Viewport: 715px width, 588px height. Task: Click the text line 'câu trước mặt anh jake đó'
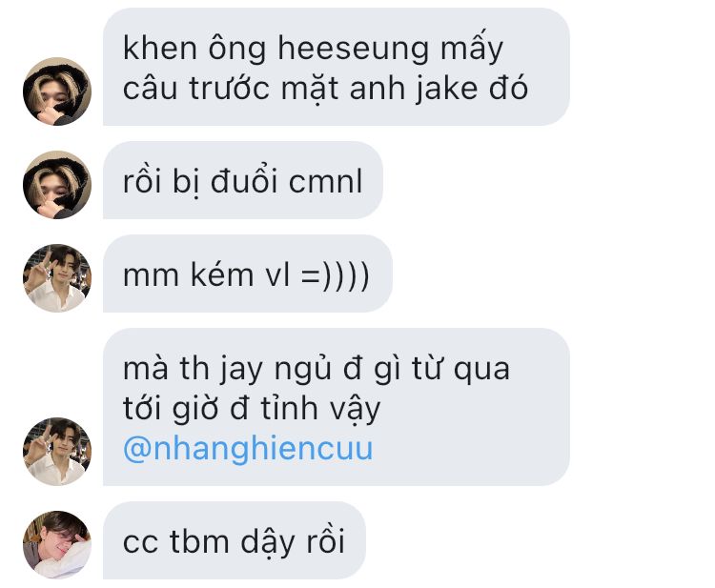[326, 89]
